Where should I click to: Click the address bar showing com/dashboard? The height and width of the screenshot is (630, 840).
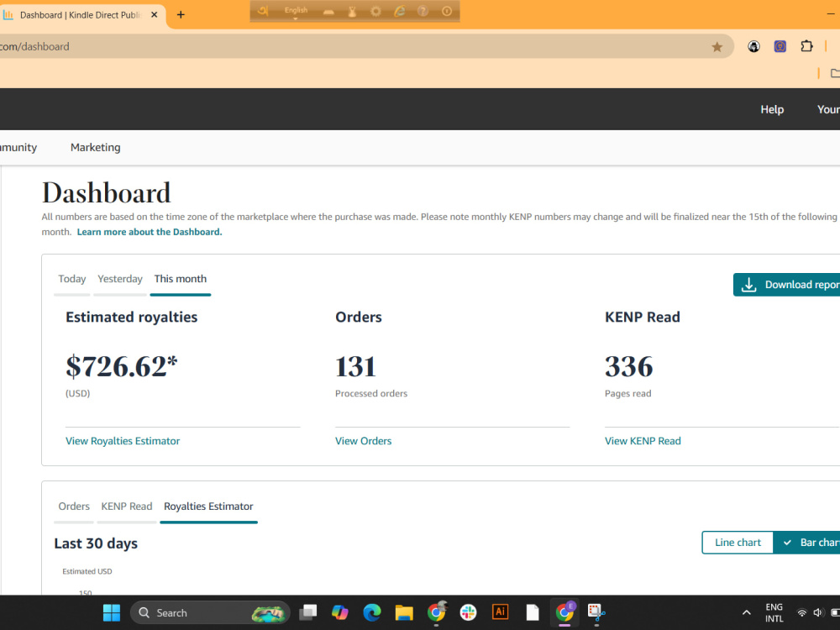[x=354, y=46]
